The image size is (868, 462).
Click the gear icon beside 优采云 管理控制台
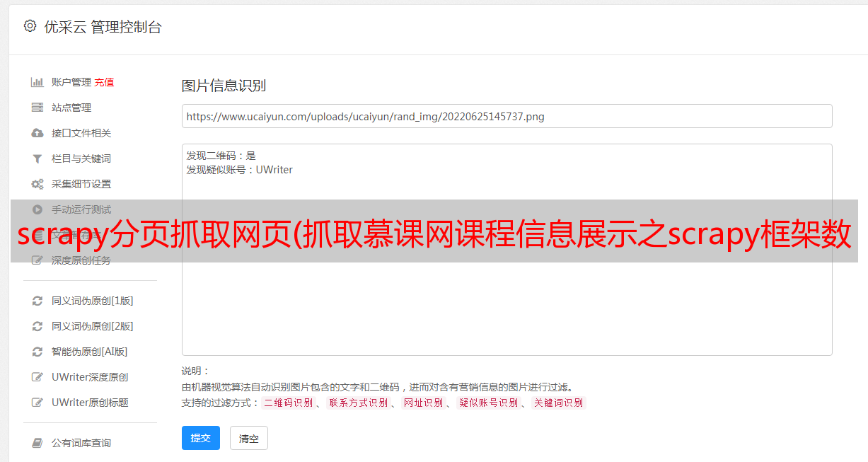coord(30,26)
